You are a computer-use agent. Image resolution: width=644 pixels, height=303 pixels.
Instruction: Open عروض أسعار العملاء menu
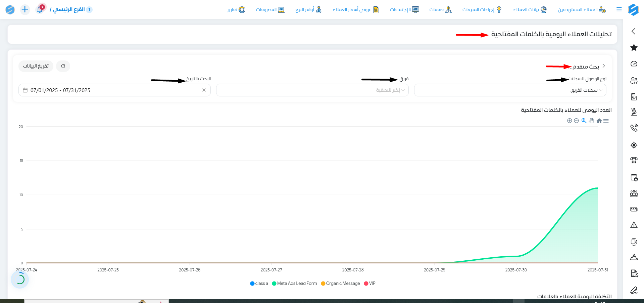click(356, 9)
